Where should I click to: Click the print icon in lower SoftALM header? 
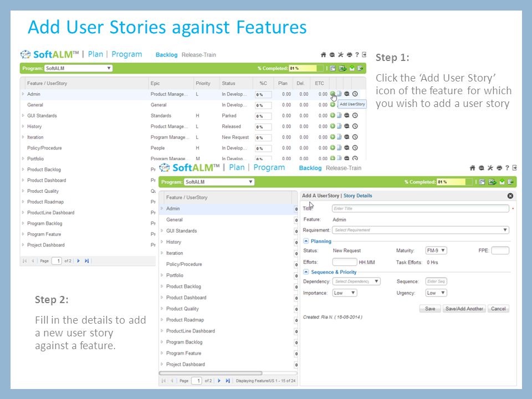coord(499,168)
